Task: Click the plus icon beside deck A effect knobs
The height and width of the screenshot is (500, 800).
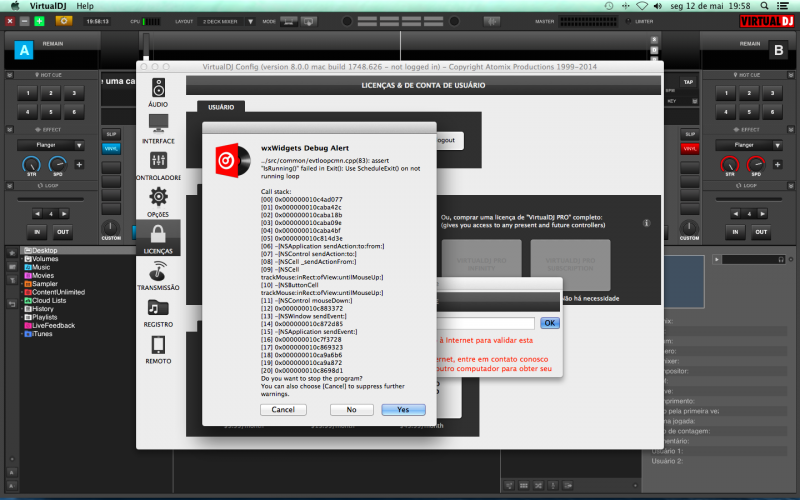Action: [x=79, y=164]
